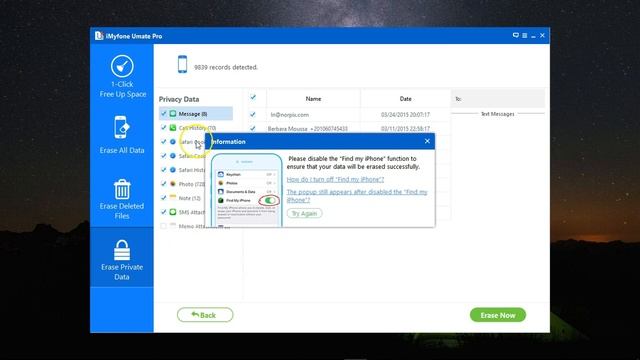Click the phone device icon beside records detected

coord(182,64)
